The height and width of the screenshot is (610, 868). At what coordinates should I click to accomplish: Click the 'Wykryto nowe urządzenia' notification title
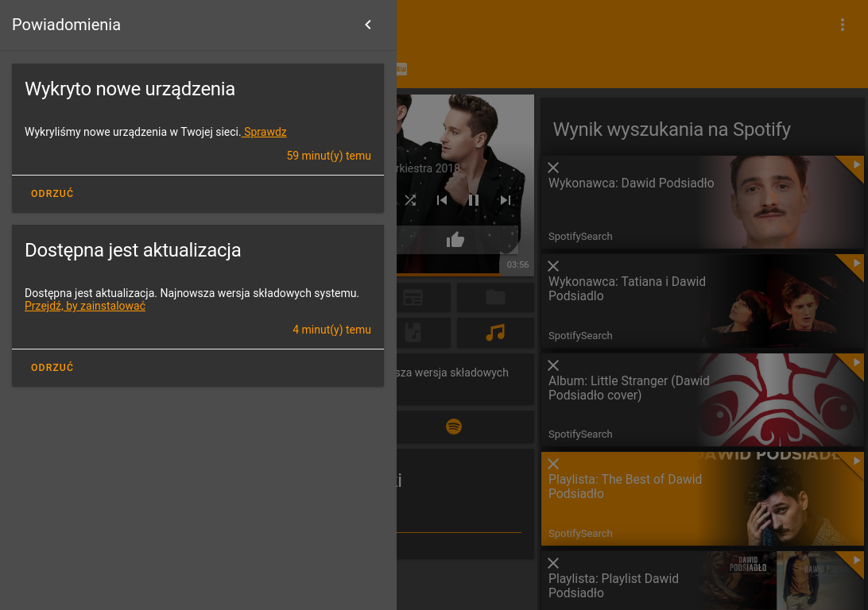(x=130, y=89)
